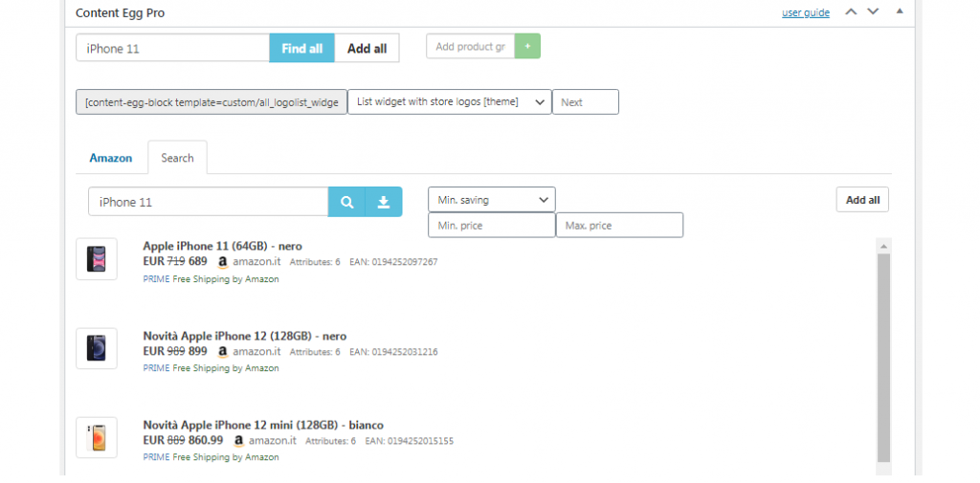
Task: Open the Min. saving dropdown
Action: click(492, 200)
